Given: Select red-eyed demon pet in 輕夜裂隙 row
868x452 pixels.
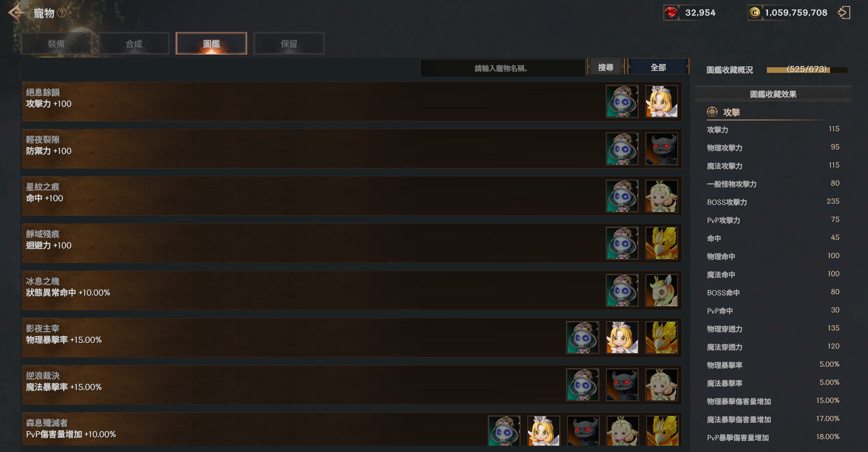Looking at the screenshot, I should click(x=662, y=149).
